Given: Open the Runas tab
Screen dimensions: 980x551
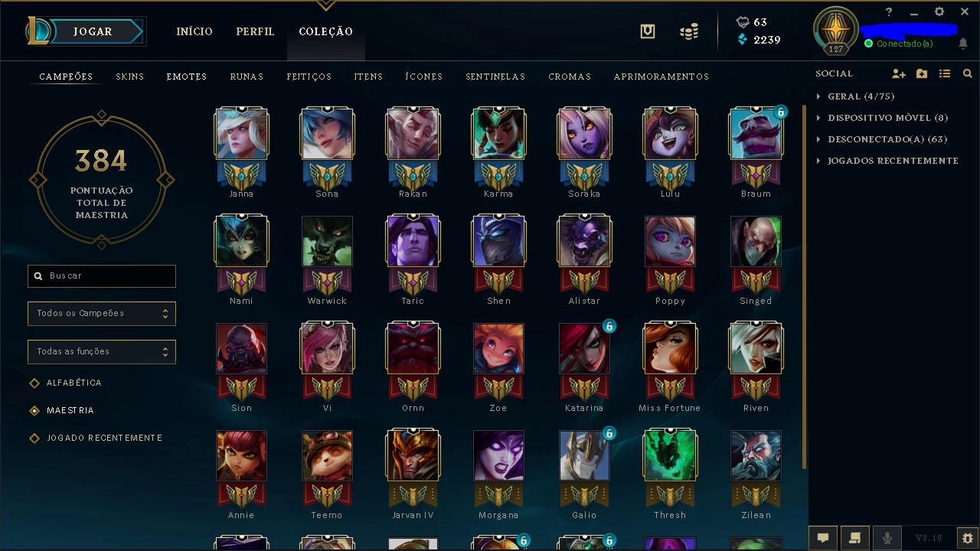Looking at the screenshot, I should (247, 77).
